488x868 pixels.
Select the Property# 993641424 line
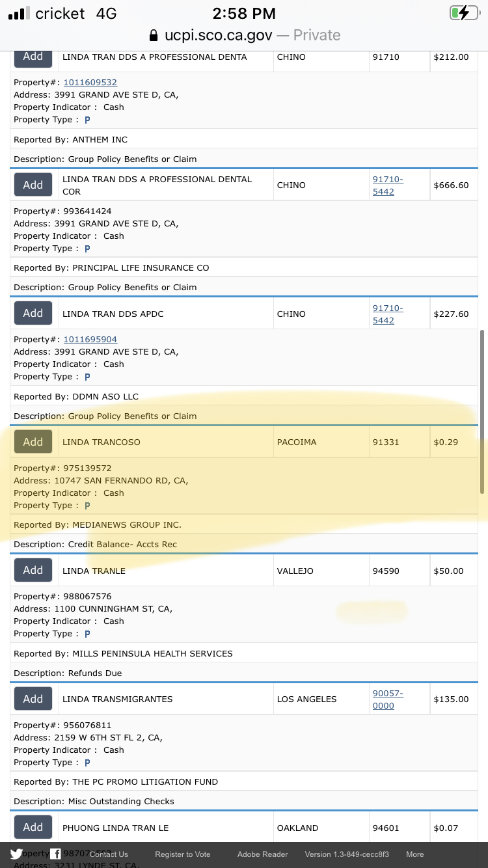[63, 211]
